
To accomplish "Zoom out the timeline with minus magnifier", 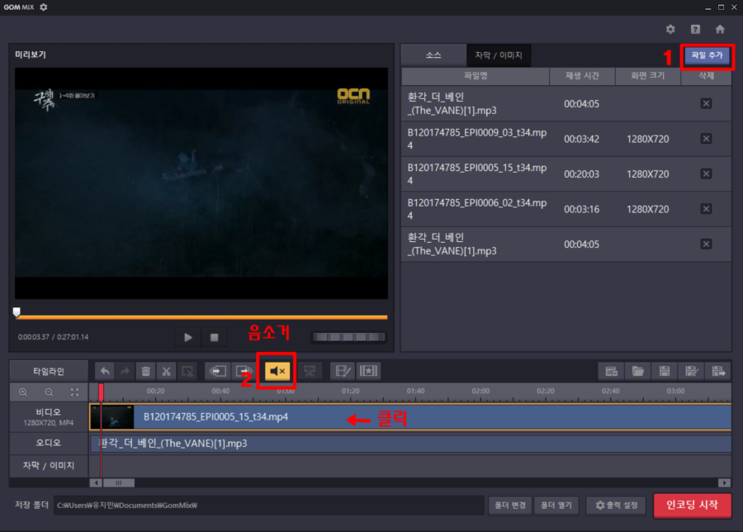I will [49, 392].
